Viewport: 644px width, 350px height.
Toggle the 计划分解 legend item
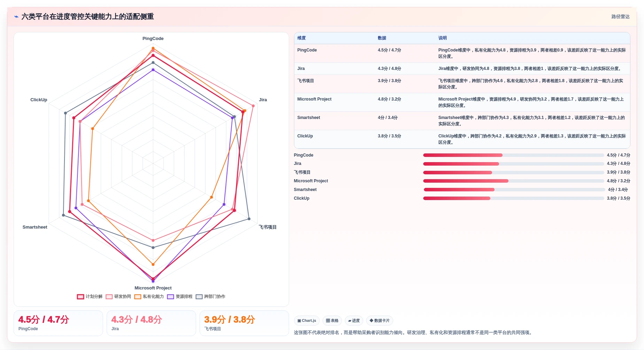click(90, 297)
